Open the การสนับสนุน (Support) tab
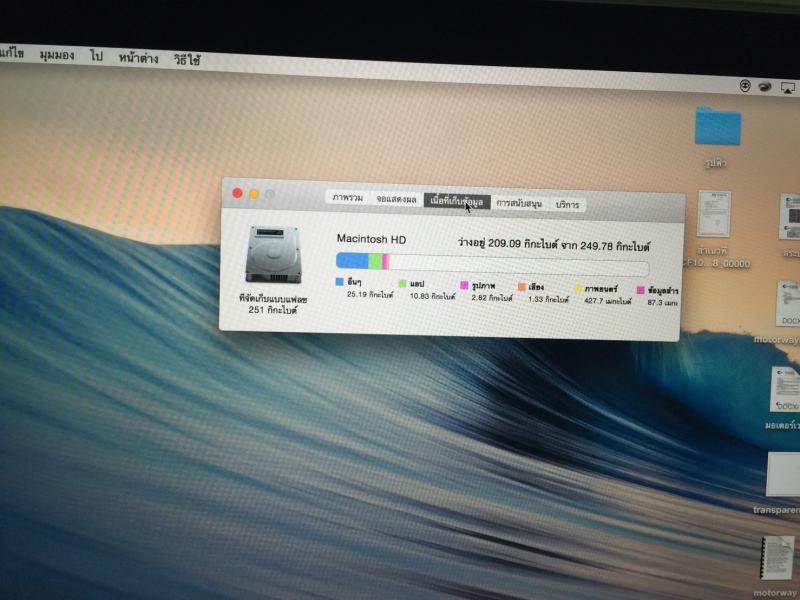 click(519, 203)
